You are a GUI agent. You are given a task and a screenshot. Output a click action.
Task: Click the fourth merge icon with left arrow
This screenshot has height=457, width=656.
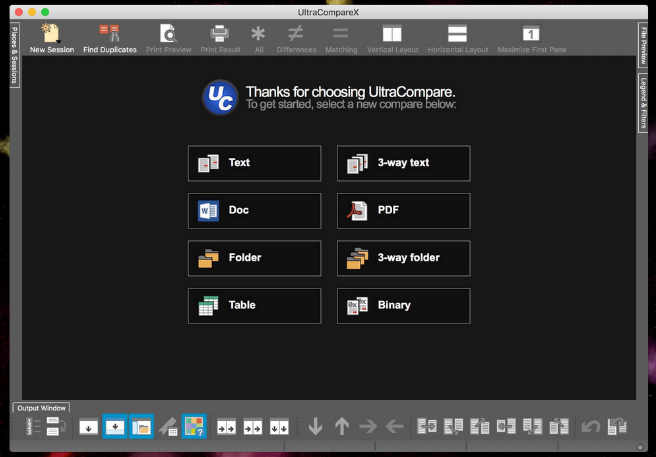[x=506, y=426]
